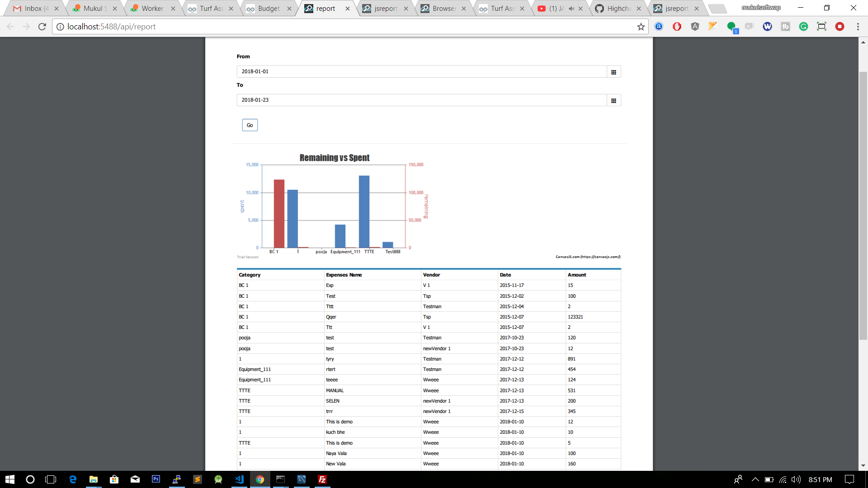Open Google Hangouts extension with 1 notification
This screenshot has width=868, height=488.
pyautogui.click(x=731, y=27)
